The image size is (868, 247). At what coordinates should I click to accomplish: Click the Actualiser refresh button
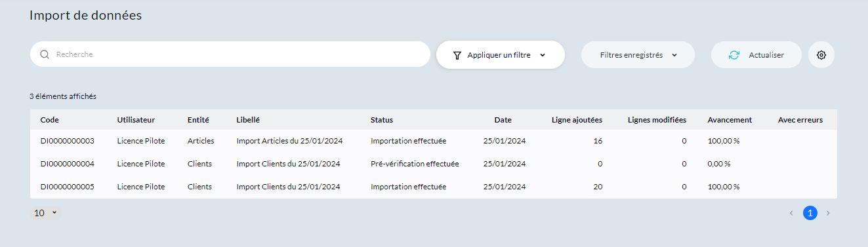click(756, 55)
